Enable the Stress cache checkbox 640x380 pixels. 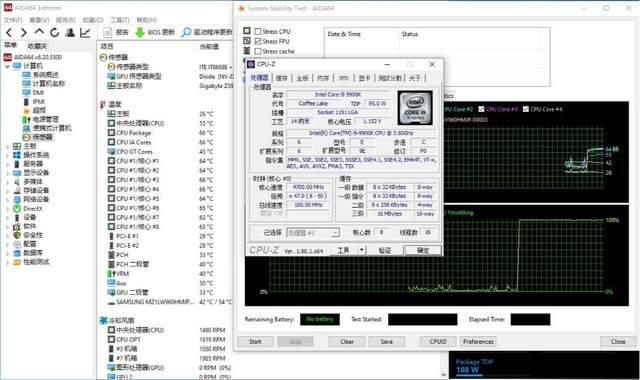click(258, 51)
